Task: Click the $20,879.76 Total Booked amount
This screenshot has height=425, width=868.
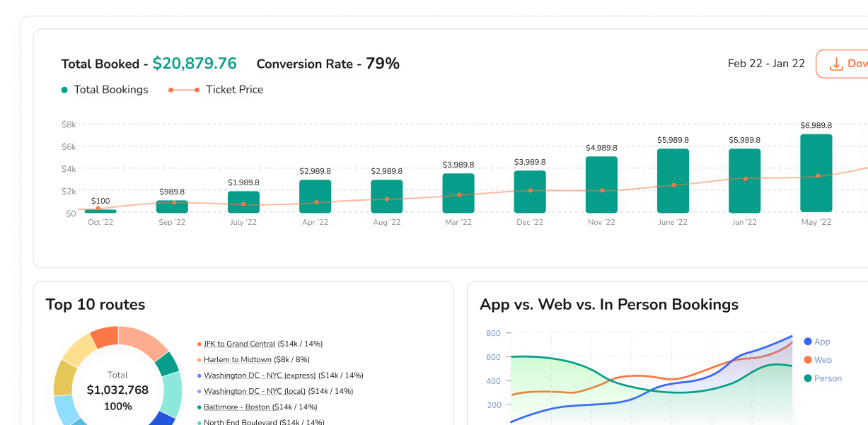Action: [195, 64]
